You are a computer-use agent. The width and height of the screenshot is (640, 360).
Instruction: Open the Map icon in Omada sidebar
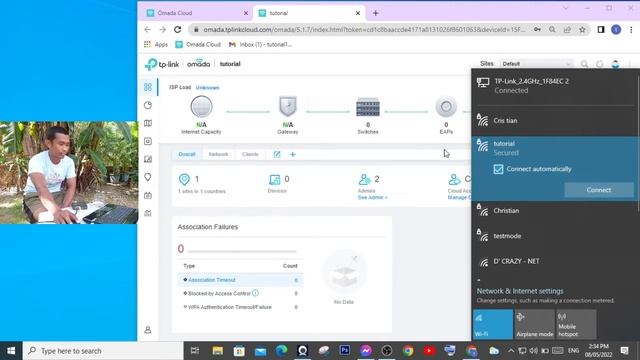[x=148, y=123]
